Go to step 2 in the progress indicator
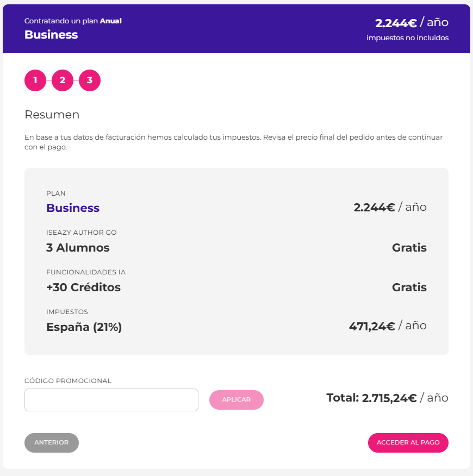 (x=63, y=81)
